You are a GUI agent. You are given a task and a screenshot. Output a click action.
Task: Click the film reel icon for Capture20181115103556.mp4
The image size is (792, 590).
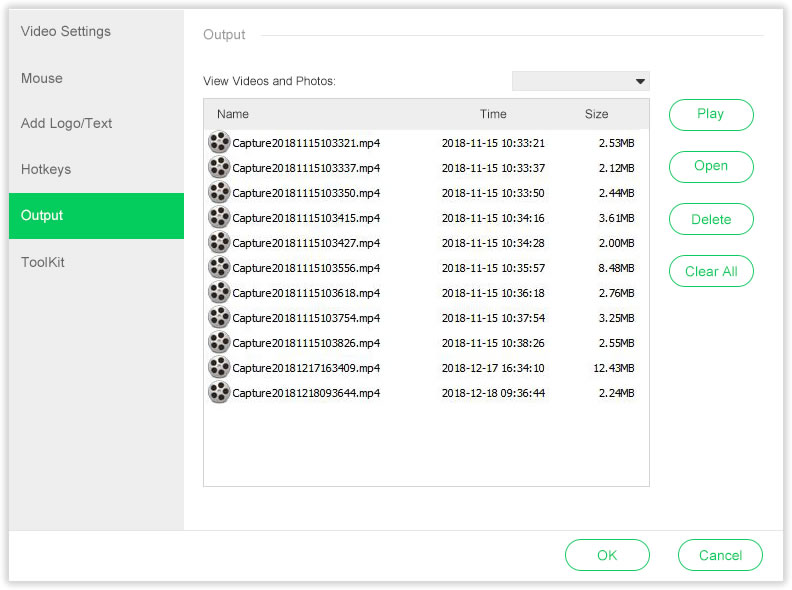point(219,267)
